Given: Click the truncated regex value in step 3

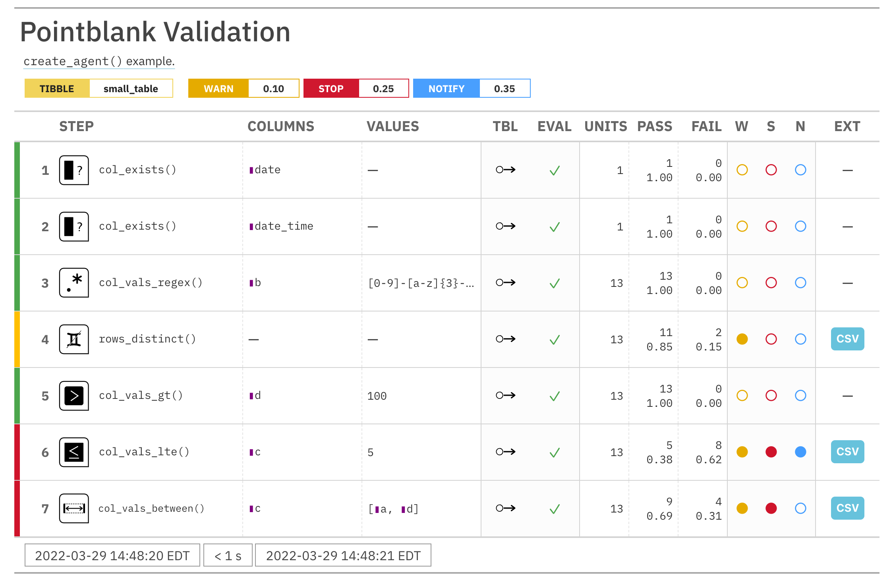Looking at the screenshot, I should pyautogui.click(x=421, y=283).
